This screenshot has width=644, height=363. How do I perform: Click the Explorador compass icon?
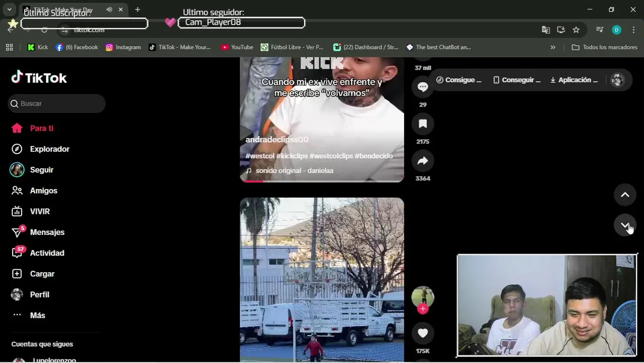[x=17, y=149]
